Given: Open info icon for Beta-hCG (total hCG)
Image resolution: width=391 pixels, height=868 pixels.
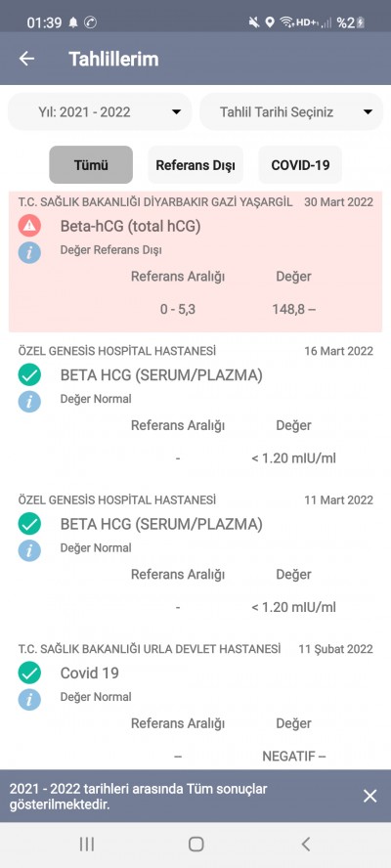Looking at the screenshot, I should 29,252.
